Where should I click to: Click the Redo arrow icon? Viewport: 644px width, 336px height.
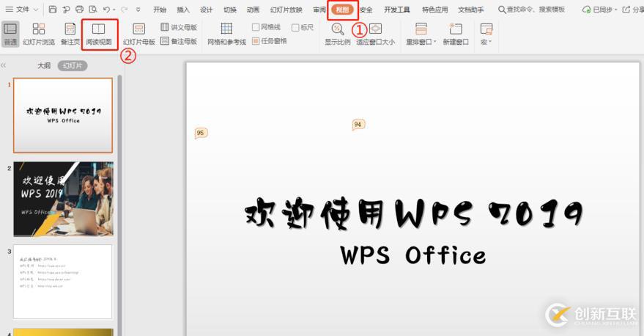click(x=124, y=9)
